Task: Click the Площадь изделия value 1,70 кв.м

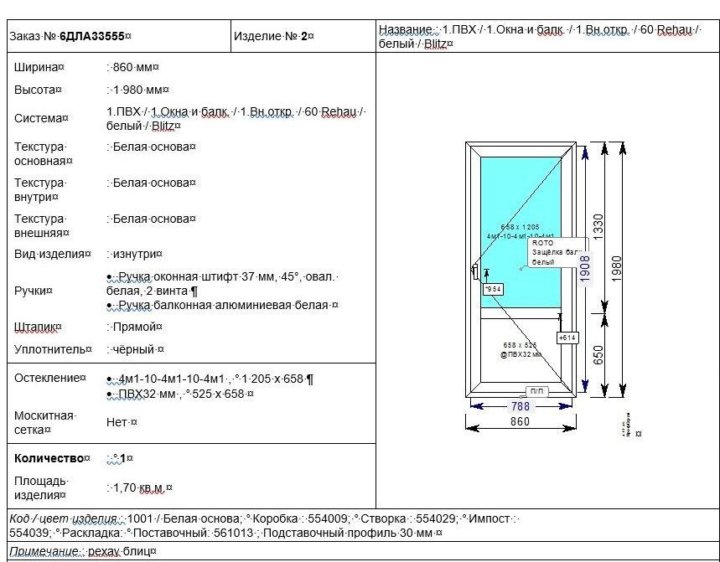Action: pos(139,487)
